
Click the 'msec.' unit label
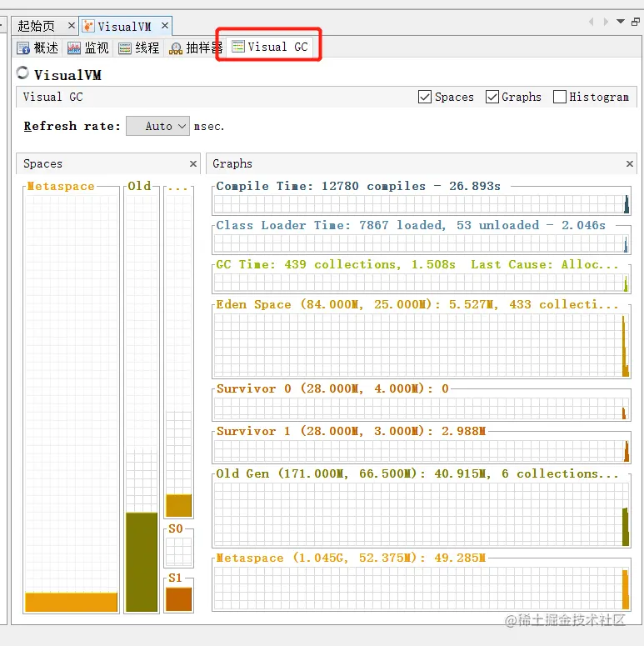209,127
